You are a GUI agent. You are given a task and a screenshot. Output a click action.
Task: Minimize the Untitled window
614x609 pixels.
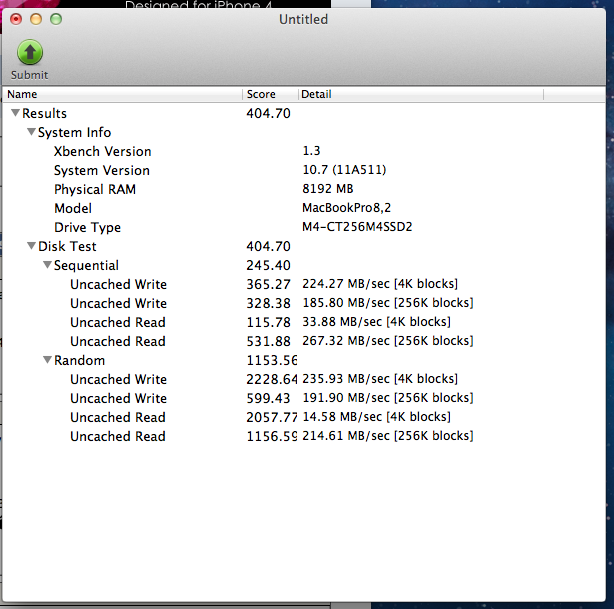click(x=36, y=19)
